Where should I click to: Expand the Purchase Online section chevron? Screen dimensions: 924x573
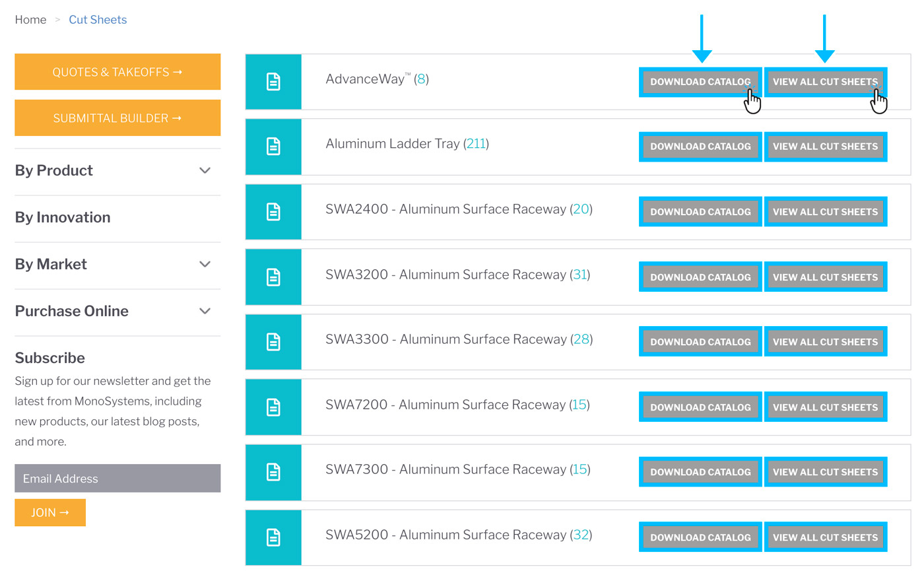coord(205,311)
